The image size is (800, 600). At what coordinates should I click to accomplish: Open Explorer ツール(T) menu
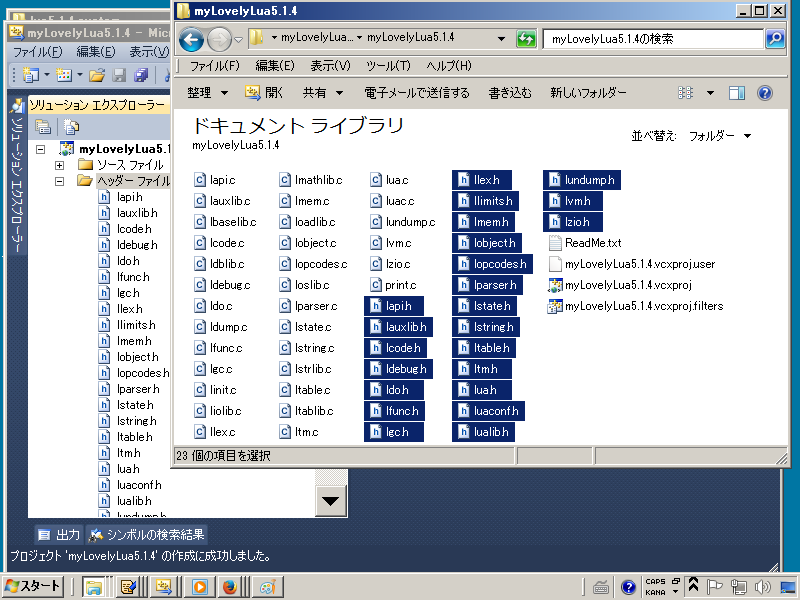388,66
